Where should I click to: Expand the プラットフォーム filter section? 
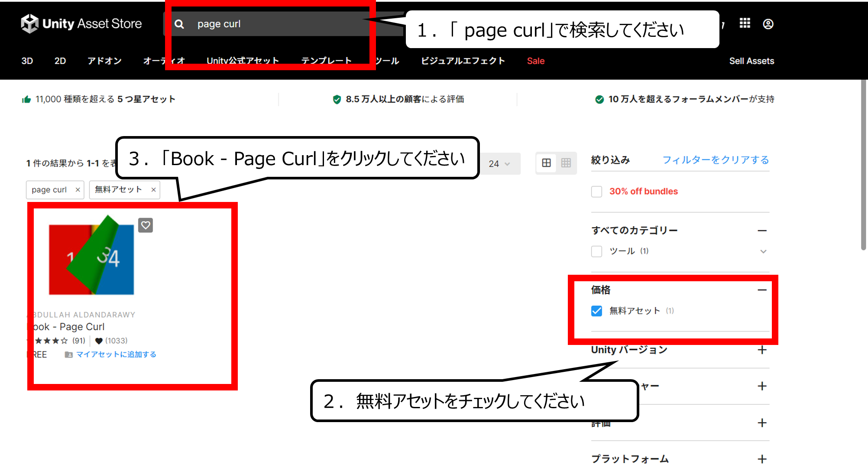tap(762, 458)
